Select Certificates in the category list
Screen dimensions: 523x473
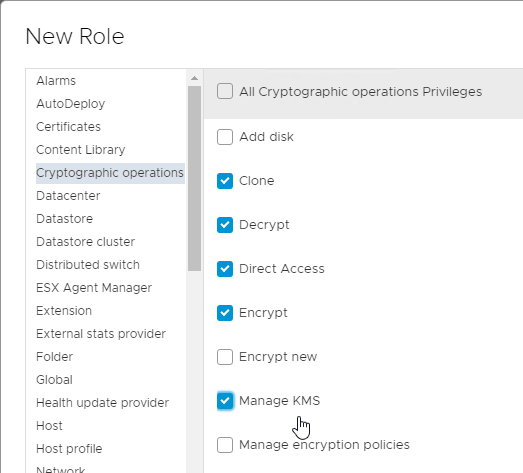point(68,127)
